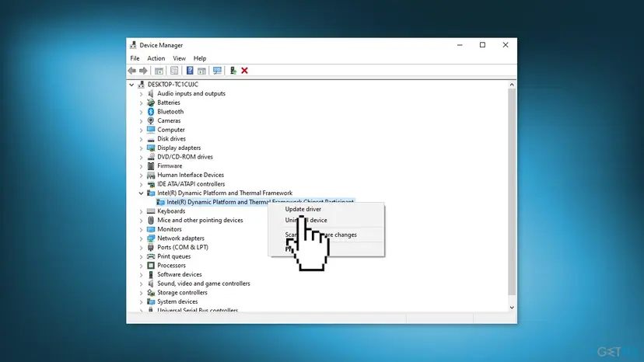Click the Computer monitor icon in the tree
644x362 pixels.
pos(151,130)
